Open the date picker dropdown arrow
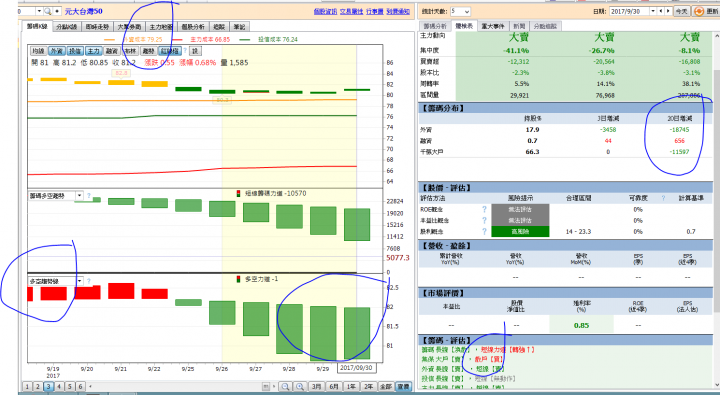This screenshot has height=395, width=720. pos(653,11)
